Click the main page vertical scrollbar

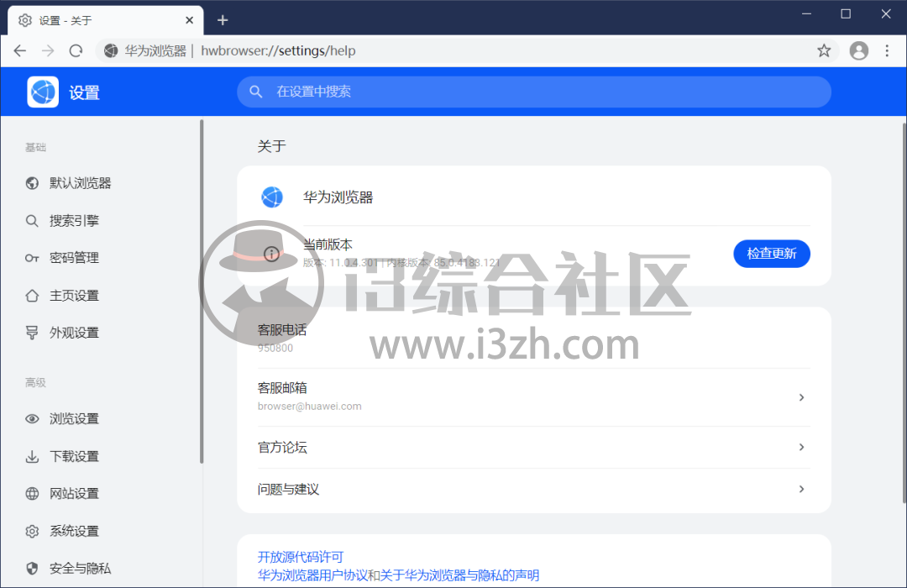point(904,312)
